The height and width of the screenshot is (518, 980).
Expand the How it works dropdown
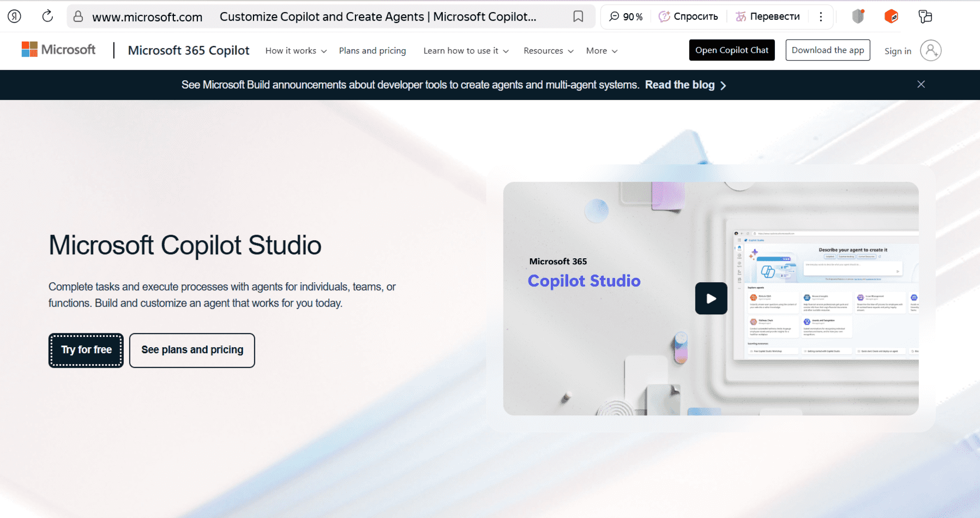[296, 51]
